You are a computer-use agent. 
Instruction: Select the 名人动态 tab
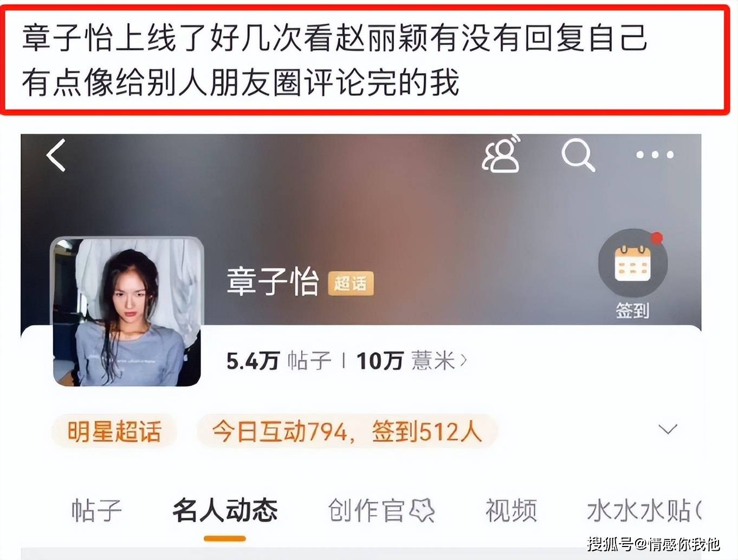[x=225, y=511]
